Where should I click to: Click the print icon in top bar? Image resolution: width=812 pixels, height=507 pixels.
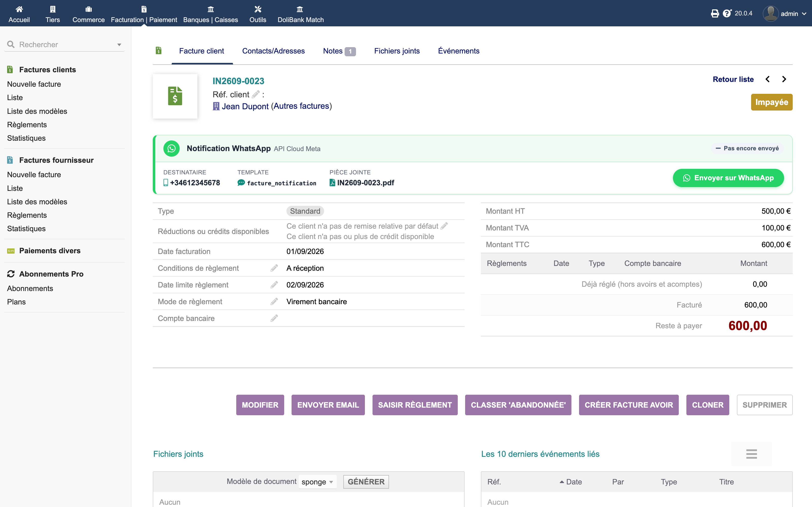coord(715,13)
